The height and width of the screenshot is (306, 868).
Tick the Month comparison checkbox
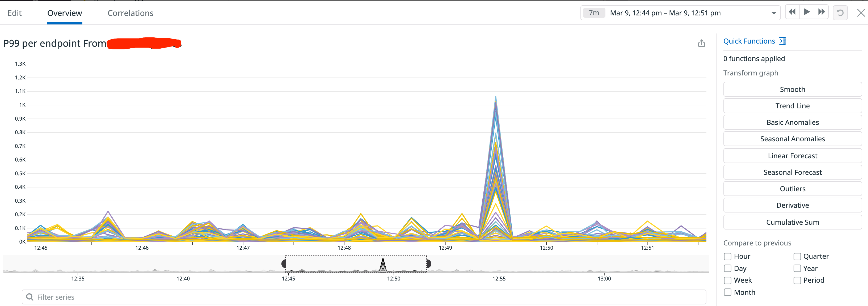pos(727,292)
